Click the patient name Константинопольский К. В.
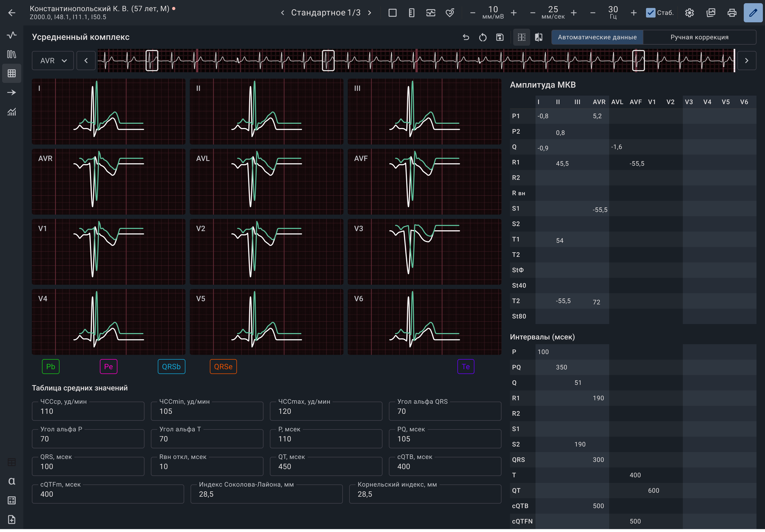The width and height of the screenshot is (765, 532). [x=79, y=9]
